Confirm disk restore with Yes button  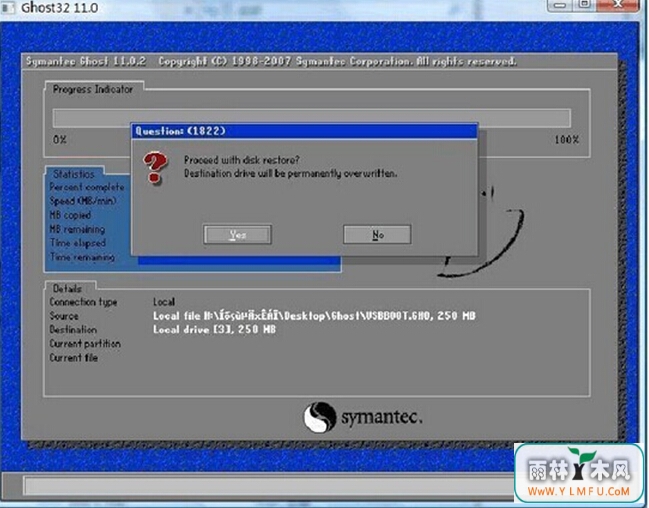tap(238, 235)
